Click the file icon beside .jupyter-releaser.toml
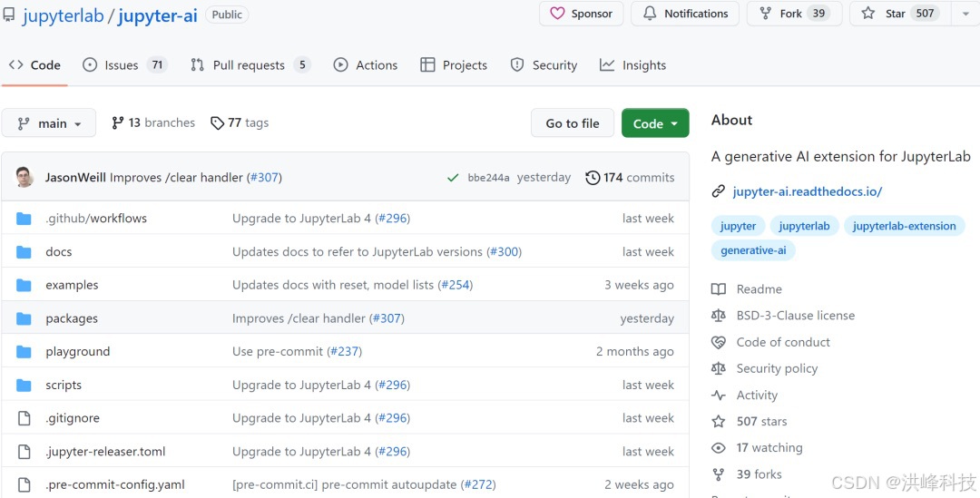 coord(24,451)
